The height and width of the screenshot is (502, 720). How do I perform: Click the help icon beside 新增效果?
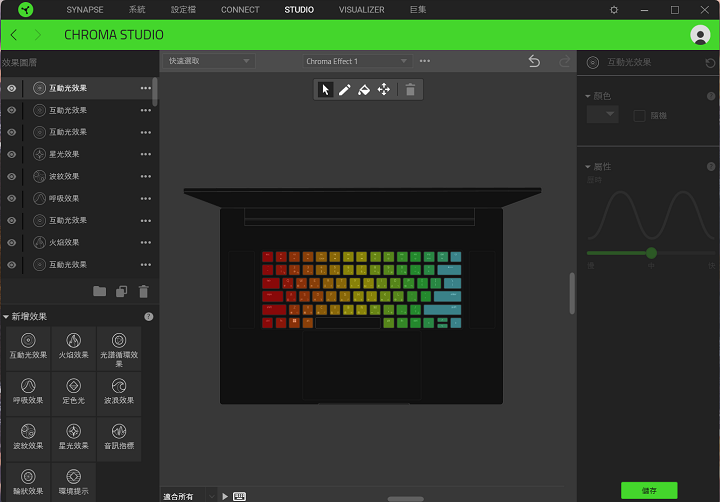click(x=148, y=316)
